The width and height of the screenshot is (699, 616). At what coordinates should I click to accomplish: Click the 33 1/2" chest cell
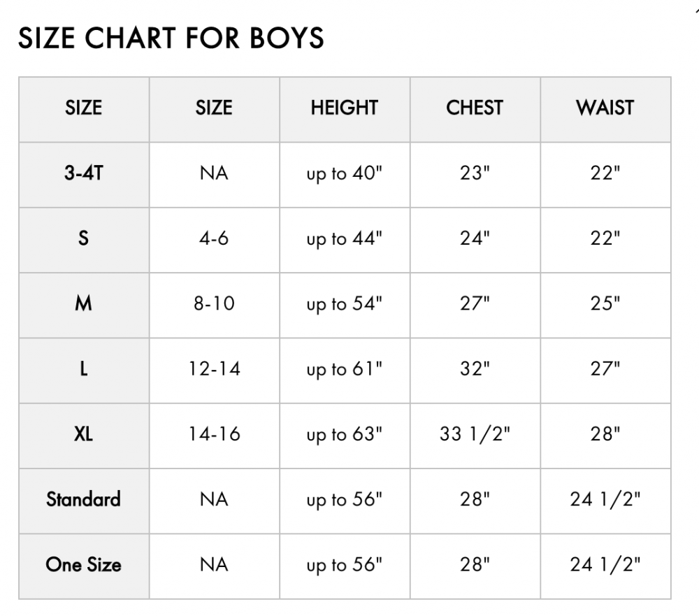click(475, 434)
